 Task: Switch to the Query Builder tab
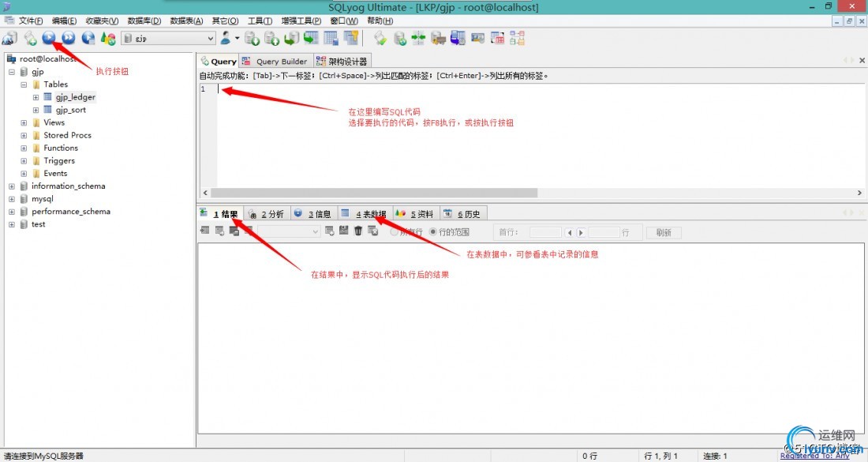point(276,62)
